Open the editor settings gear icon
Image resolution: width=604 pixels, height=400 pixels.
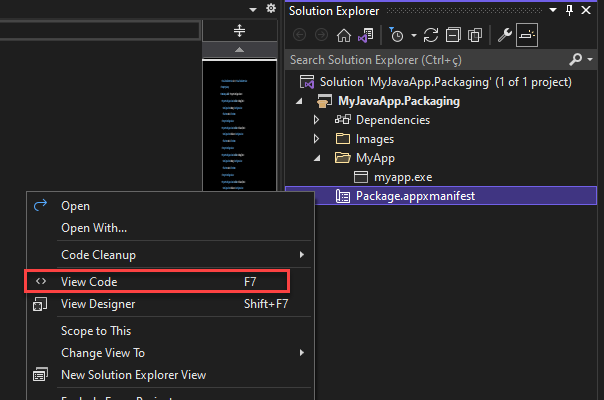coord(271,8)
